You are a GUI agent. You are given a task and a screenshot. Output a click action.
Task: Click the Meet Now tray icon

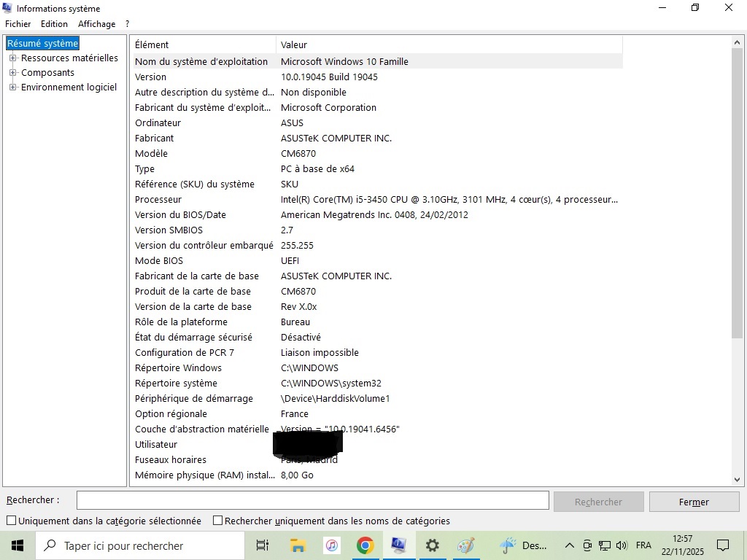click(587, 545)
